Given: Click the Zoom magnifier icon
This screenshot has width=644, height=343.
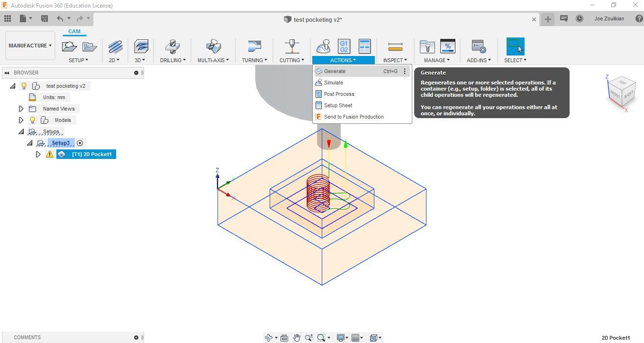Looking at the screenshot, I should pos(309,338).
